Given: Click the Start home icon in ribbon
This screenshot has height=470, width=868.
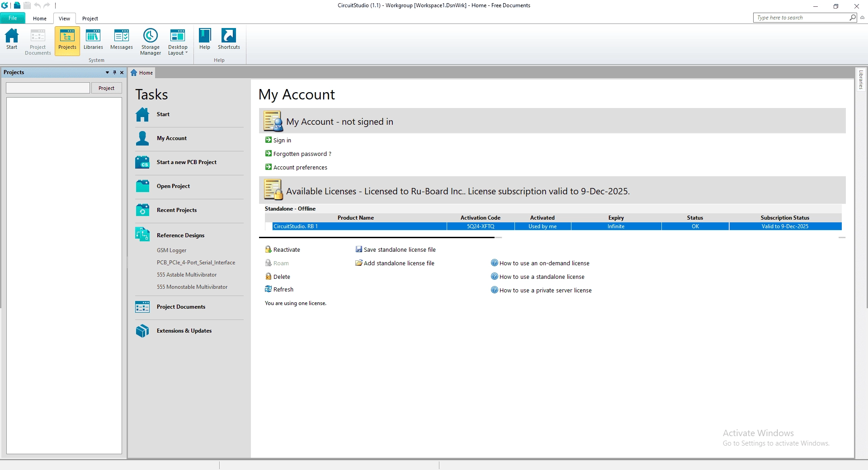Looking at the screenshot, I should point(12,39).
